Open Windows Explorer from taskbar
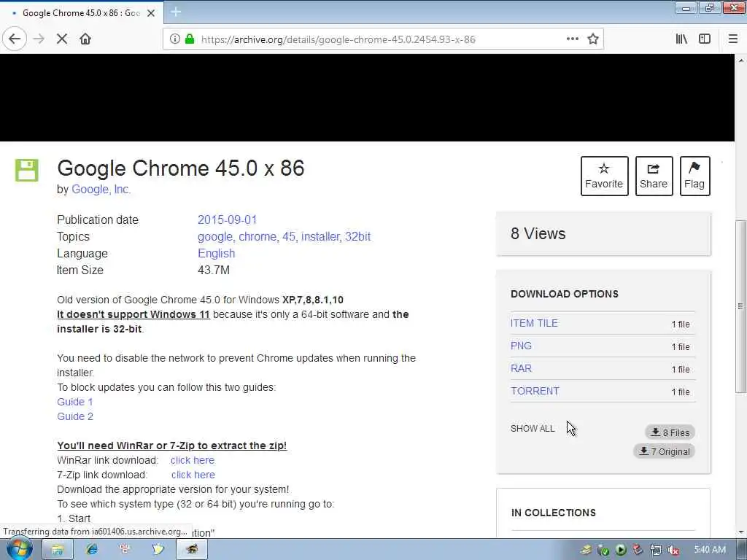 coord(58,550)
